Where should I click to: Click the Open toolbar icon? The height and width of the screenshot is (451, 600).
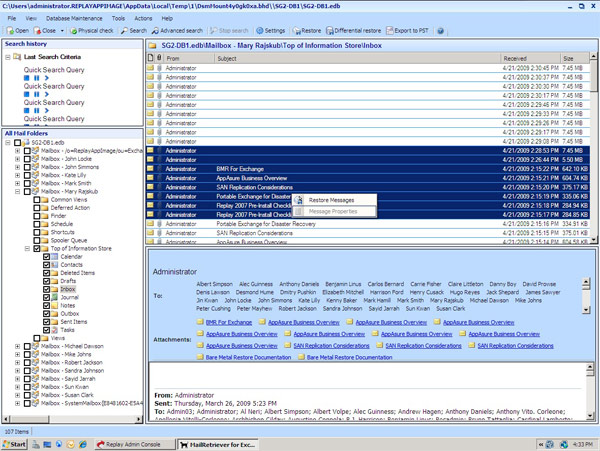10,31
